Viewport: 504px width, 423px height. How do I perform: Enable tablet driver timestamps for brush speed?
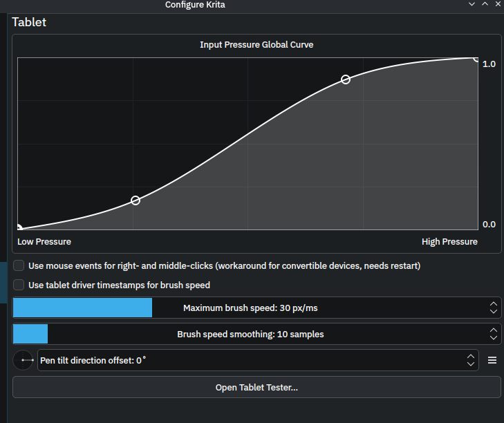coord(19,285)
